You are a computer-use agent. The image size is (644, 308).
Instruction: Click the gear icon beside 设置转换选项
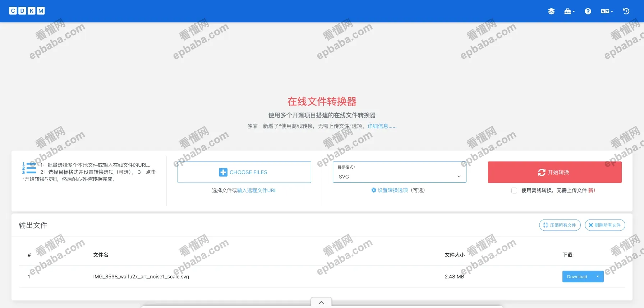[374, 190]
